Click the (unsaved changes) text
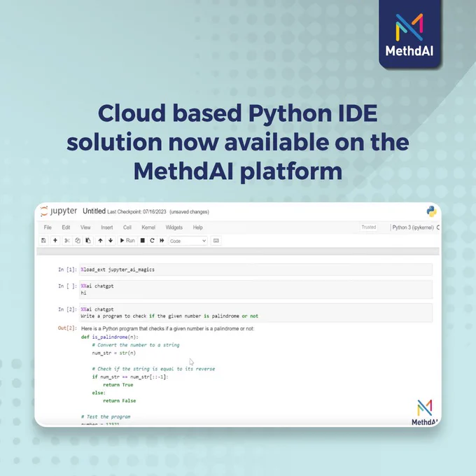Image resolution: width=476 pixels, height=476 pixels. pos(189,211)
